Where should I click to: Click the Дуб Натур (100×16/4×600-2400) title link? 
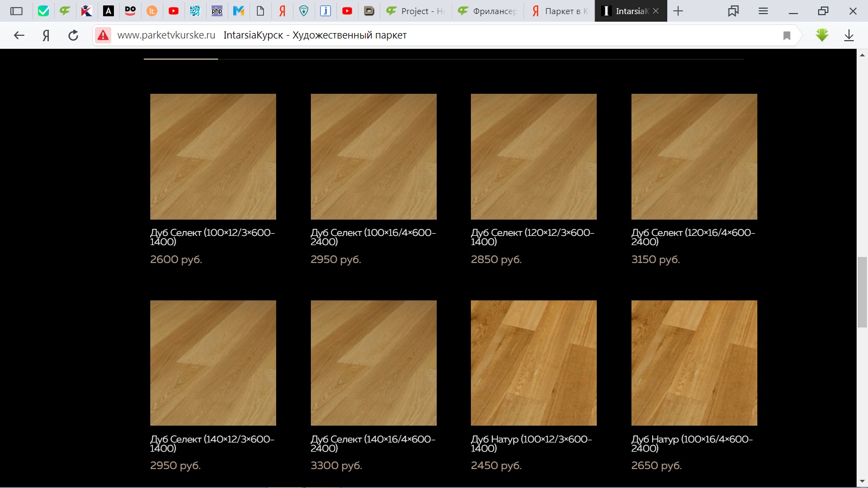[692, 444]
